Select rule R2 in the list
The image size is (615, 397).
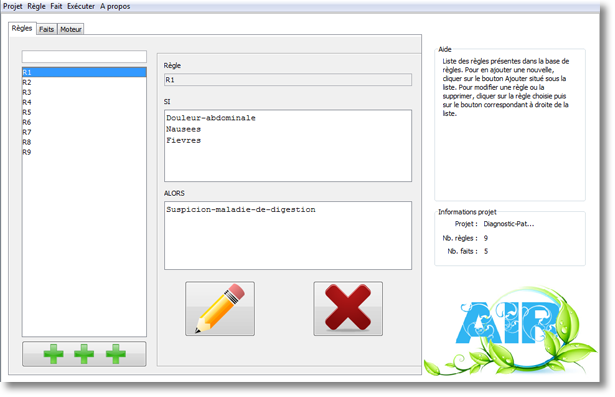[84, 82]
